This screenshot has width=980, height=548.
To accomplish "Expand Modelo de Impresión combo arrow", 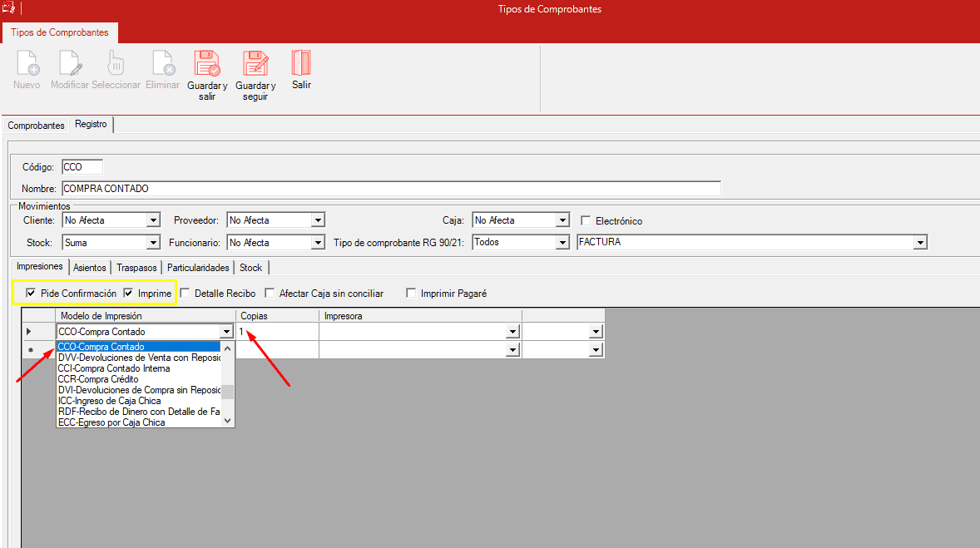I will (x=226, y=332).
